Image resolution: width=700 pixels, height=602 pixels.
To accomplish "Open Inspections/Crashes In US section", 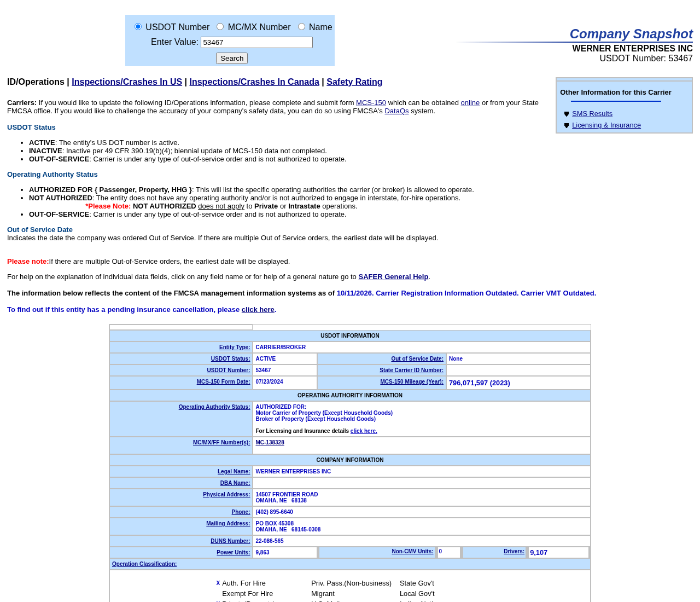I will click(x=127, y=82).
